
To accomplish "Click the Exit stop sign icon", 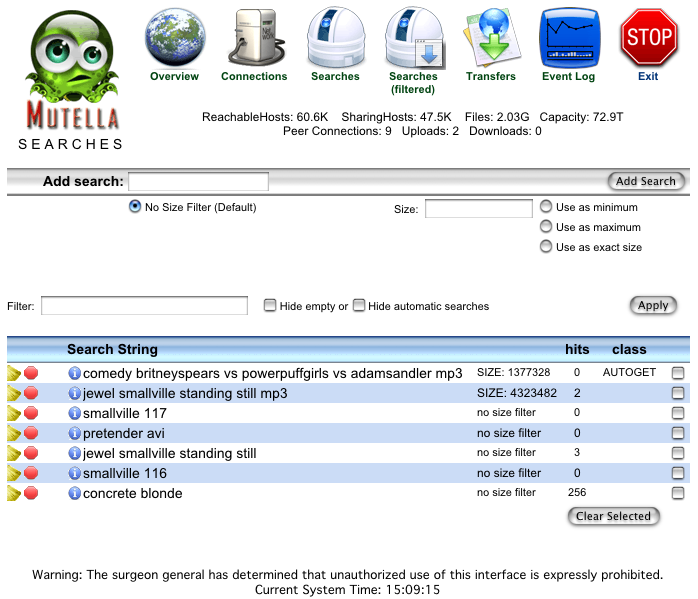I will (x=648, y=36).
